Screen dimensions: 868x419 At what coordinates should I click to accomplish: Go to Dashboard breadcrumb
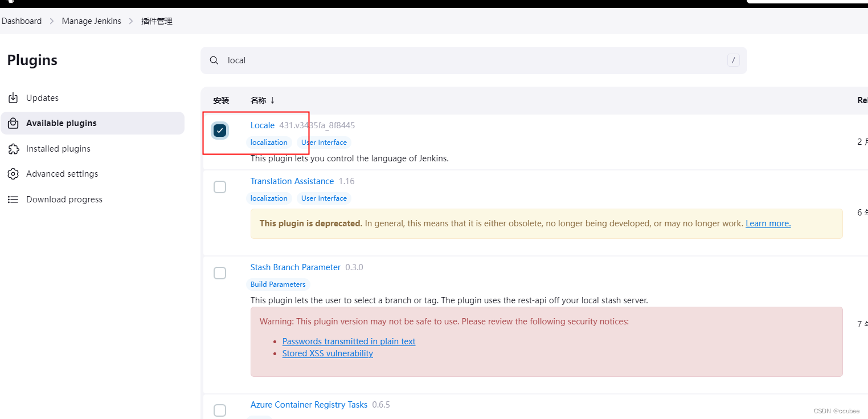[x=22, y=21]
